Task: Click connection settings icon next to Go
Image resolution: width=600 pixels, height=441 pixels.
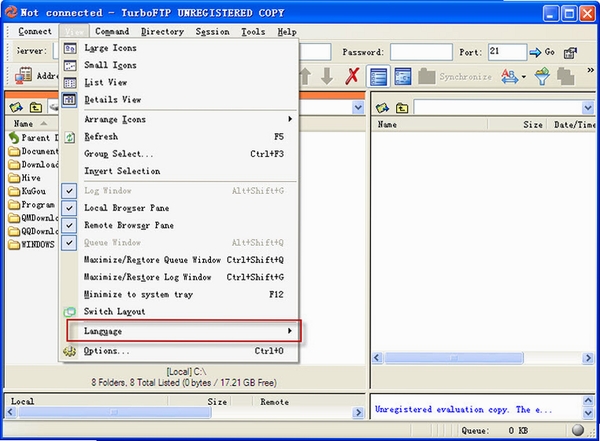Action: pos(571,52)
